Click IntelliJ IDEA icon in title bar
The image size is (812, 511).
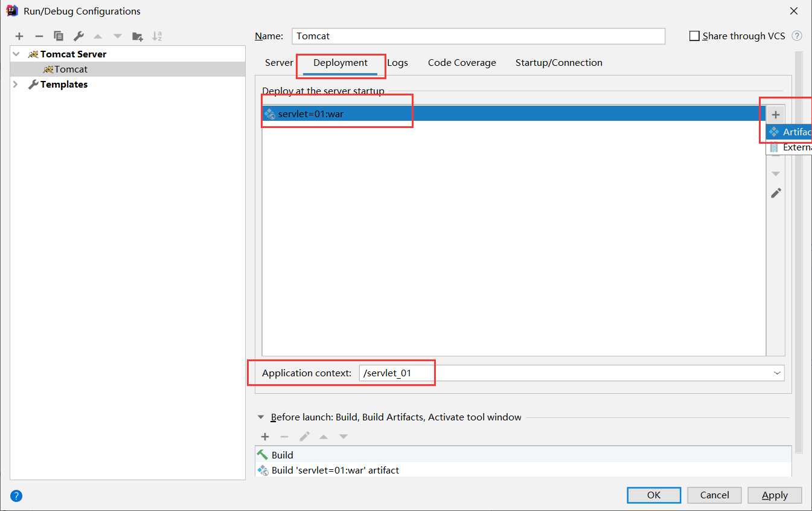(x=12, y=11)
